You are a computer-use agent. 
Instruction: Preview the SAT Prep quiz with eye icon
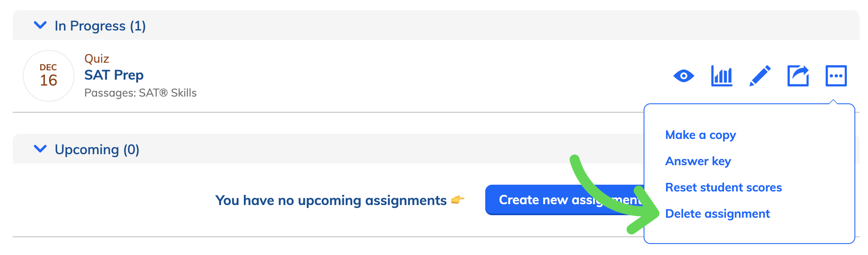pyautogui.click(x=683, y=76)
